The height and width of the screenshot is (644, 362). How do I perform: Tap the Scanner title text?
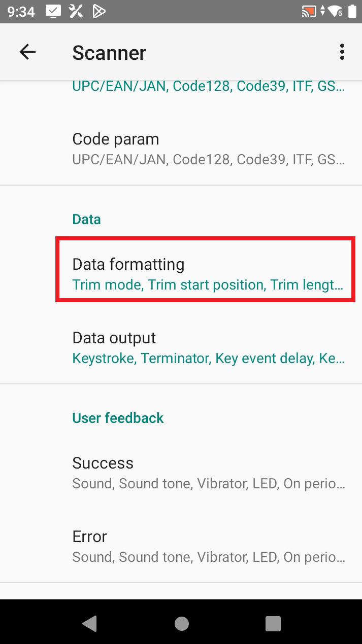tap(109, 53)
